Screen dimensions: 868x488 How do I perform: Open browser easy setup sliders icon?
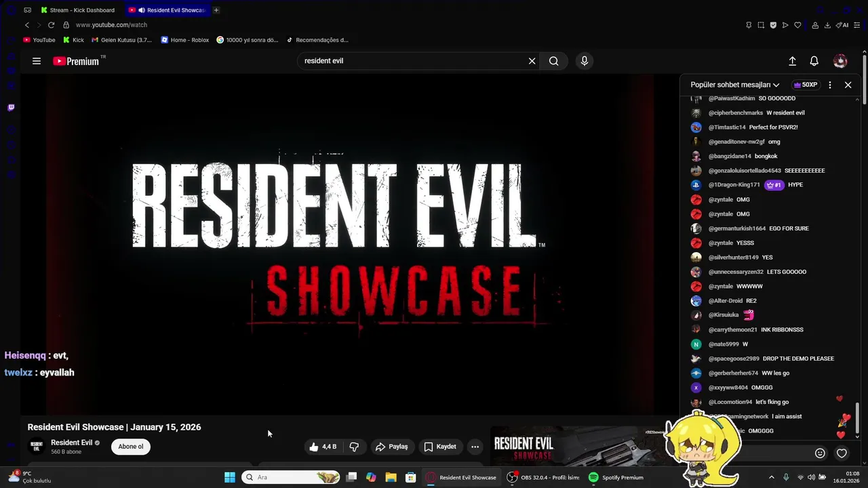tap(859, 25)
